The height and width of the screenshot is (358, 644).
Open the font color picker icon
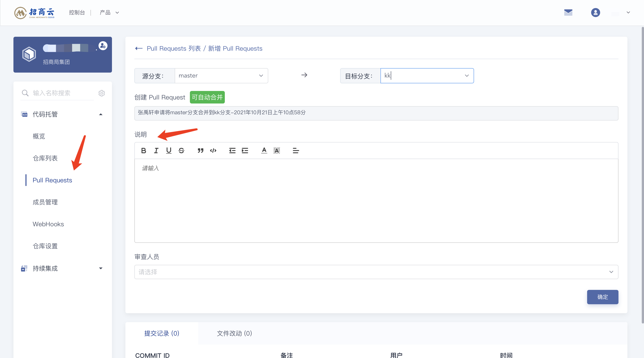(x=264, y=151)
